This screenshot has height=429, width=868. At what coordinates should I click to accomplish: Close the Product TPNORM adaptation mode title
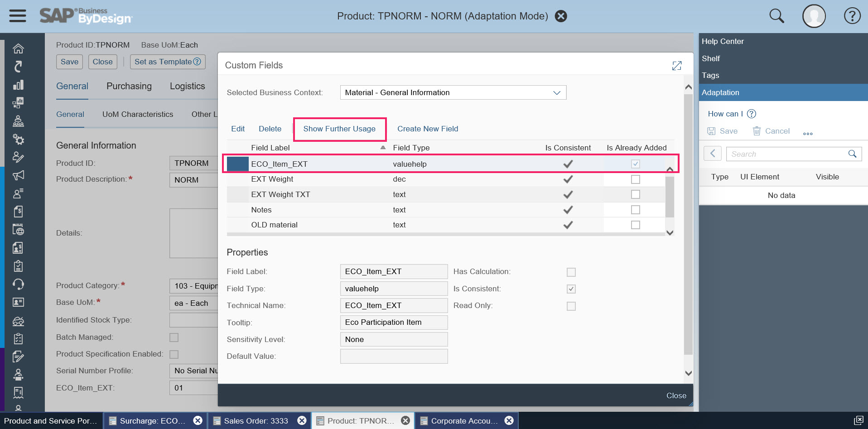pyautogui.click(x=561, y=16)
